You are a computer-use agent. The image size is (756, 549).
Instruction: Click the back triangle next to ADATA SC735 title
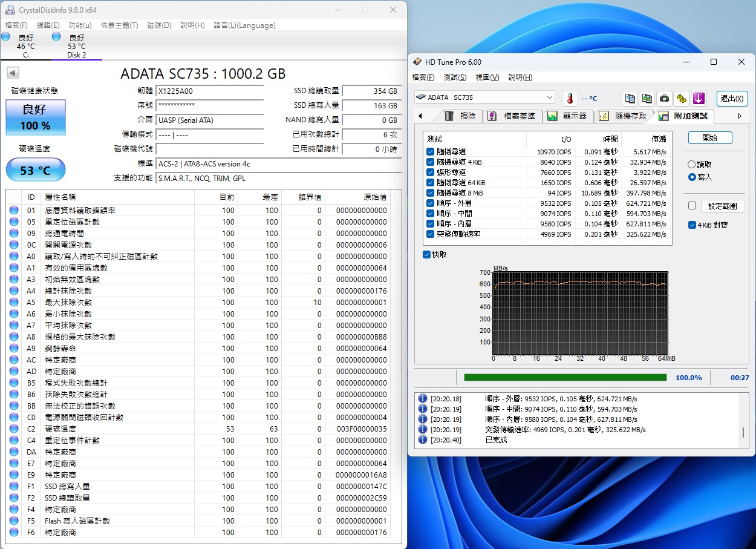click(13, 73)
